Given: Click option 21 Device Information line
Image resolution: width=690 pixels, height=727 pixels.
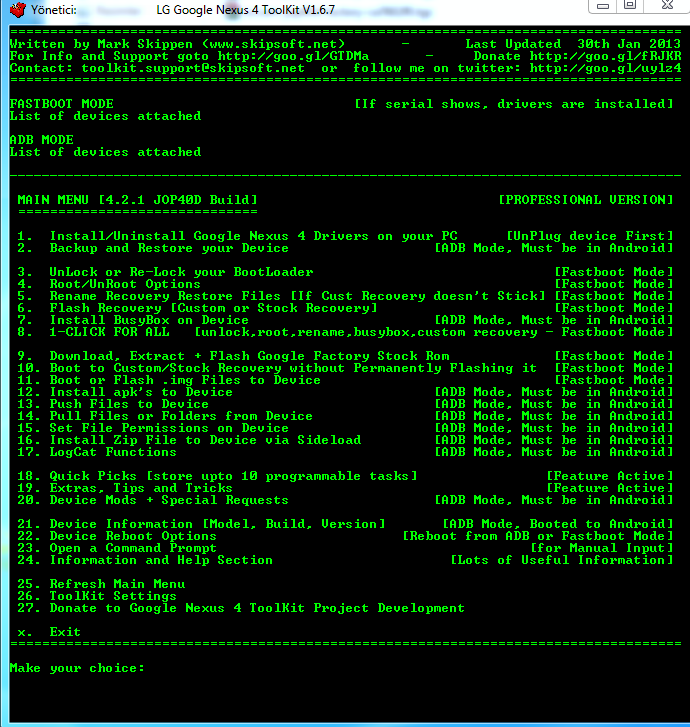Looking at the screenshot, I should (201, 525).
